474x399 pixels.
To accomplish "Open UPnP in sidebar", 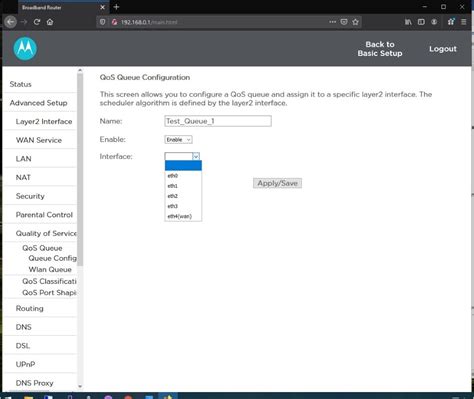I will tap(25, 365).
